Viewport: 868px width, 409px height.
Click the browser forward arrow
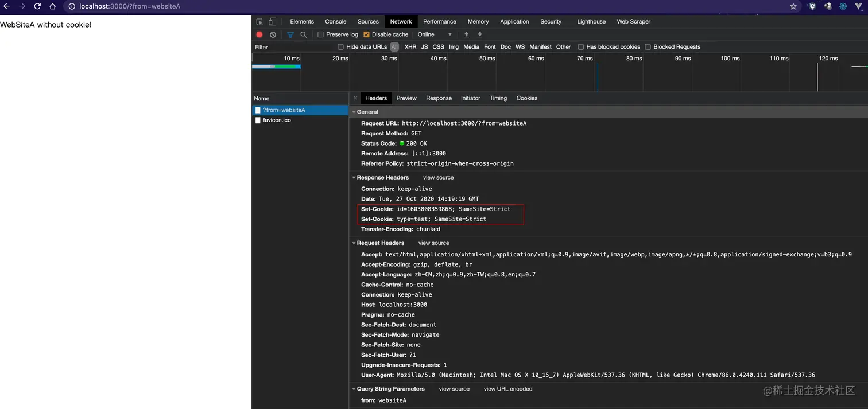(x=22, y=6)
